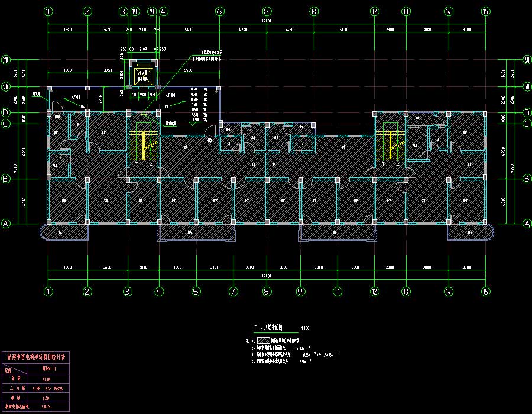The height and width of the screenshot is (414, 532).
Task: Click grid axis bubble 5
Action: tap(196, 292)
